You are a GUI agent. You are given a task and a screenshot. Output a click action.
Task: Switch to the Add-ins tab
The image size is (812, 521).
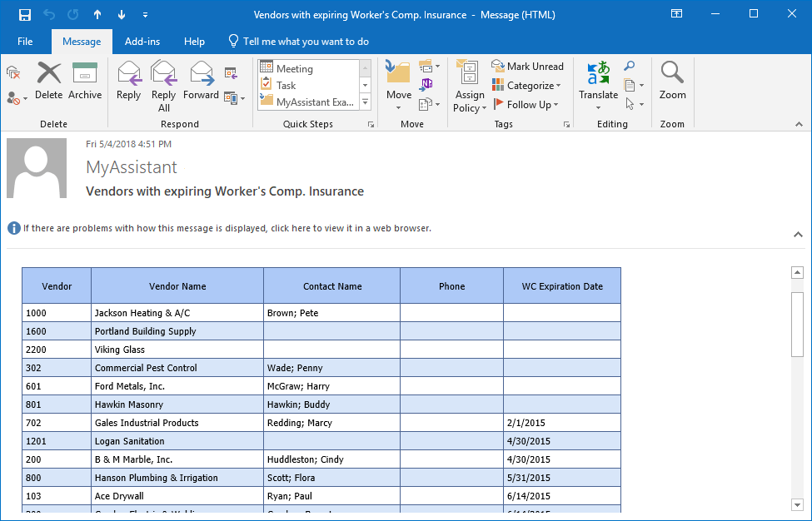pos(142,42)
